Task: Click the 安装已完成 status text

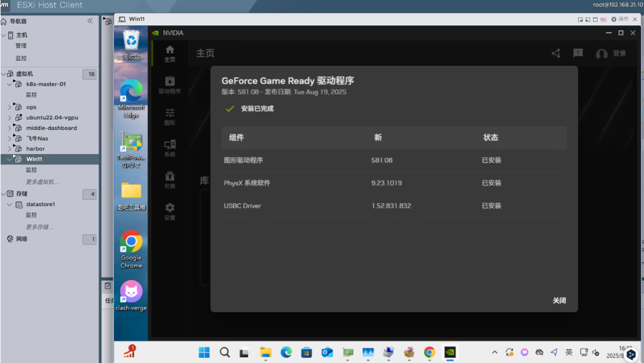Action: (257, 109)
